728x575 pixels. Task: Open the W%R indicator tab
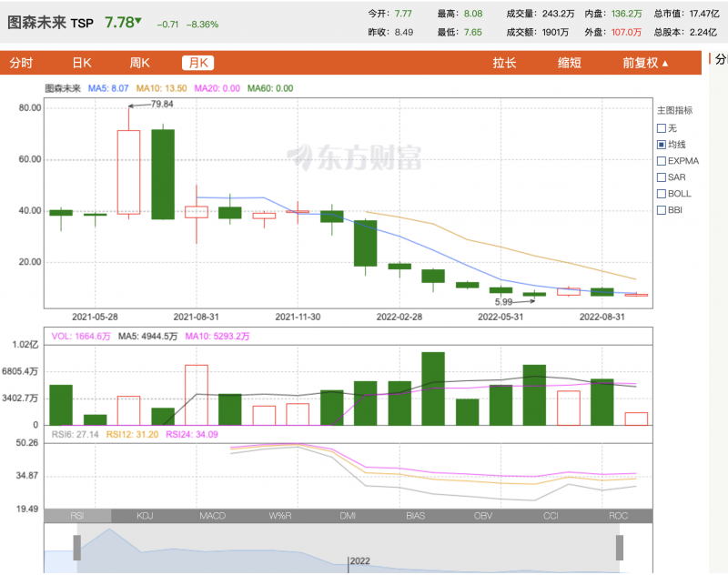(x=280, y=516)
